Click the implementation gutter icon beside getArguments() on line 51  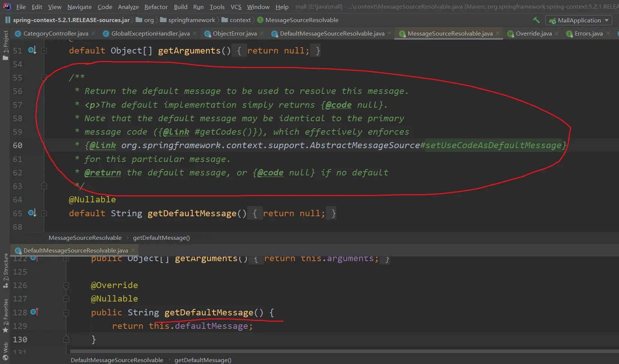[x=32, y=50]
